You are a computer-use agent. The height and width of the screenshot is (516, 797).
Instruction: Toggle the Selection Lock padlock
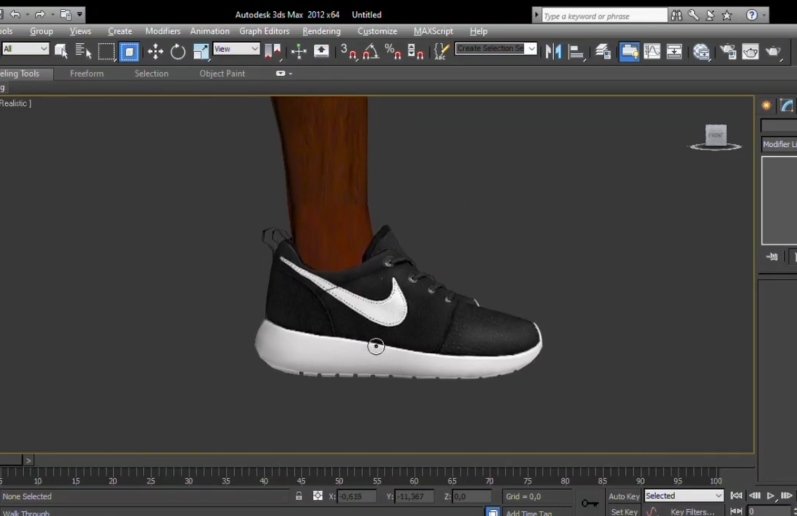pyautogui.click(x=299, y=496)
